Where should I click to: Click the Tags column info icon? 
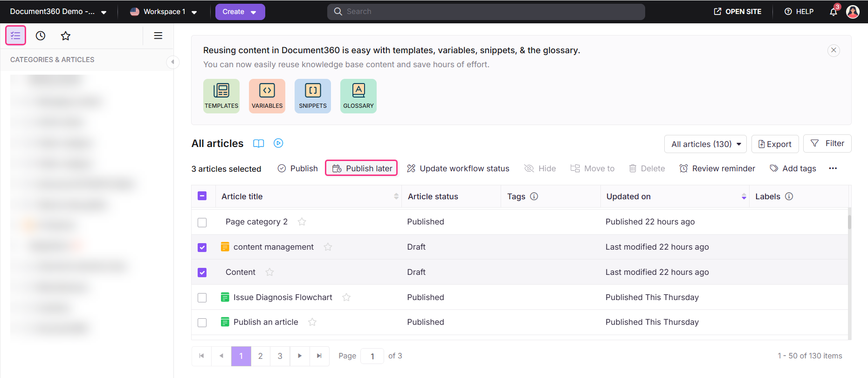point(534,196)
